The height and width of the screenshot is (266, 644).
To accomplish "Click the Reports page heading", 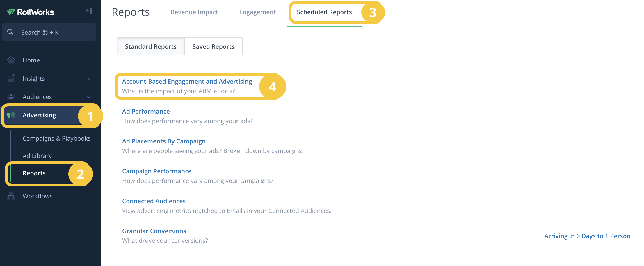I will pos(131,12).
